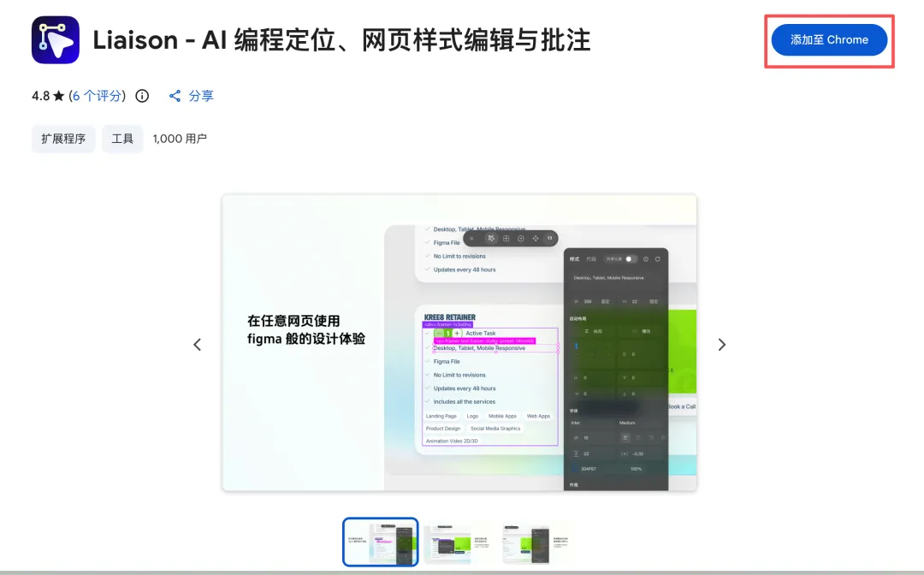Open the 6 个评分 ratings link
Screen dimensions: 924x575
(x=97, y=96)
